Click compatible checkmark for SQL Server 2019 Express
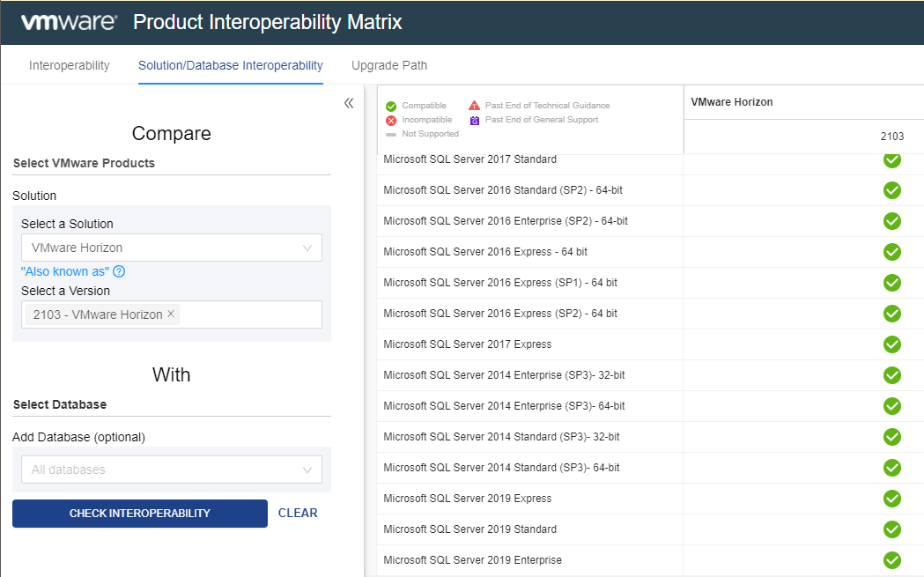The width and height of the screenshot is (924, 577). [891, 499]
